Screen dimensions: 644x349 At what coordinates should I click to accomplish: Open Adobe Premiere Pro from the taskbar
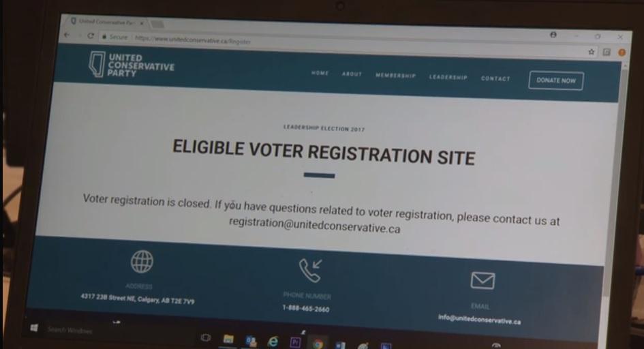295,342
